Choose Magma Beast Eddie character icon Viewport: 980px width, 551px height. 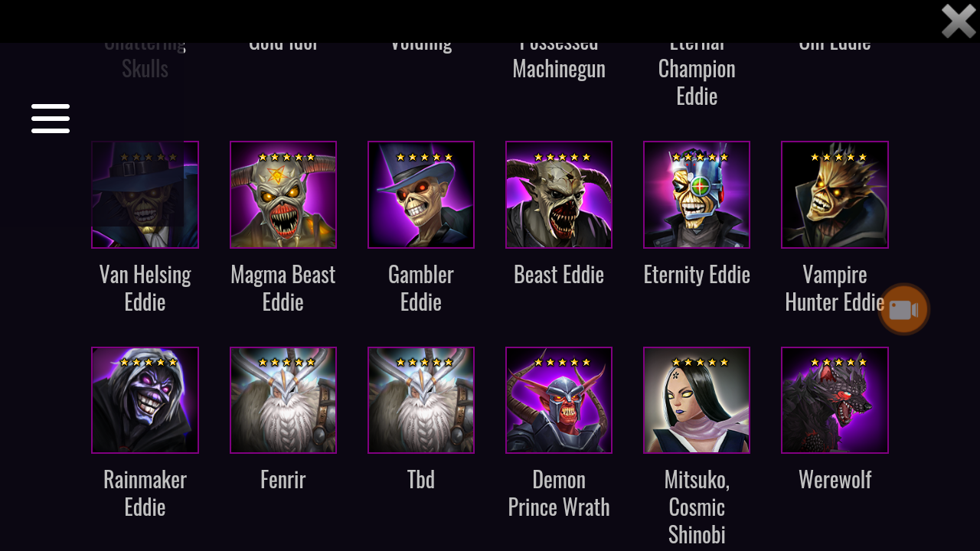[283, 194]
